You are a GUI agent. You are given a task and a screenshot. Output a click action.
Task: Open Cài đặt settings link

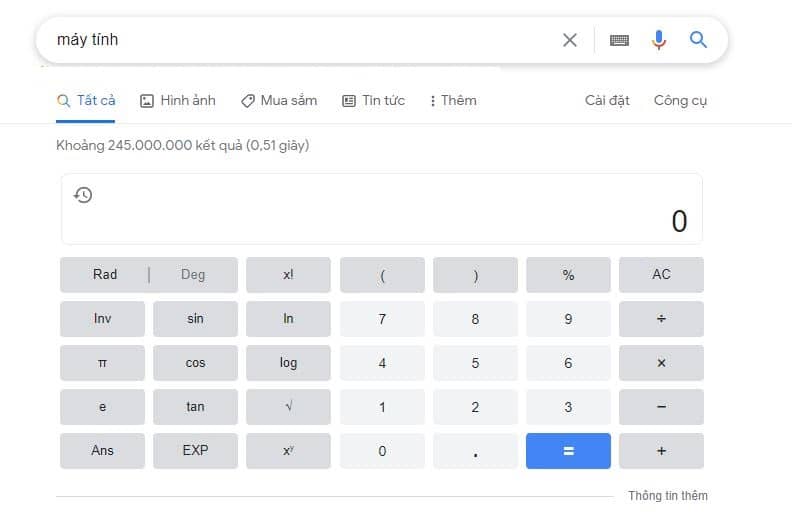tap(607, 100)
